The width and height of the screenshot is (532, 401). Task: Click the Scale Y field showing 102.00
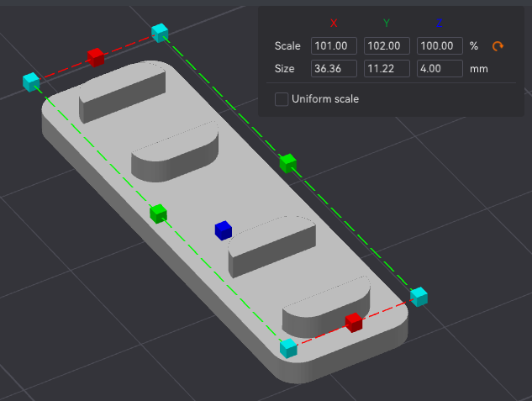pyautogui.click(x=387, y=45)
